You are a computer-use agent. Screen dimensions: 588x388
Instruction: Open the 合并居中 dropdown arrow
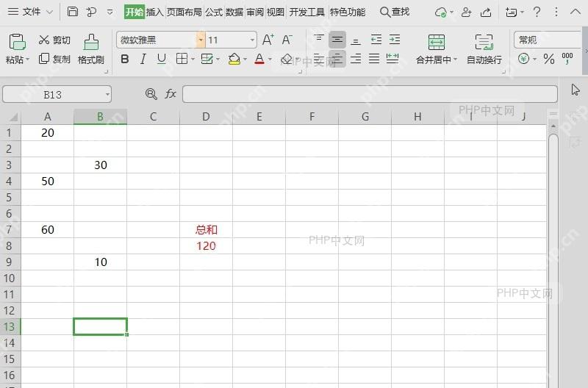[455, 60]
